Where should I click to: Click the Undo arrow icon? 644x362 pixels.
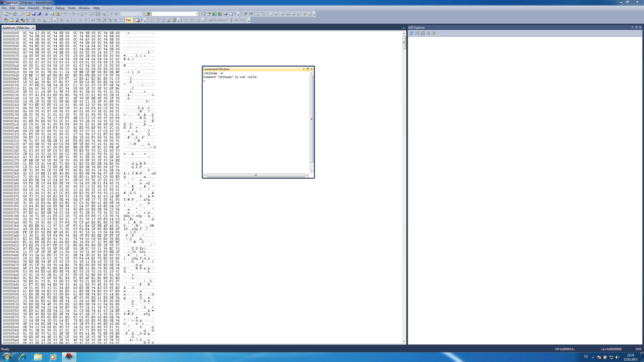(65, 14)
